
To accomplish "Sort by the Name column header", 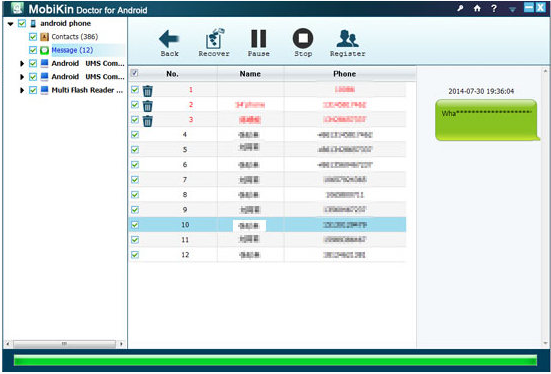I will pyautogui.click(x=250, y=74).
